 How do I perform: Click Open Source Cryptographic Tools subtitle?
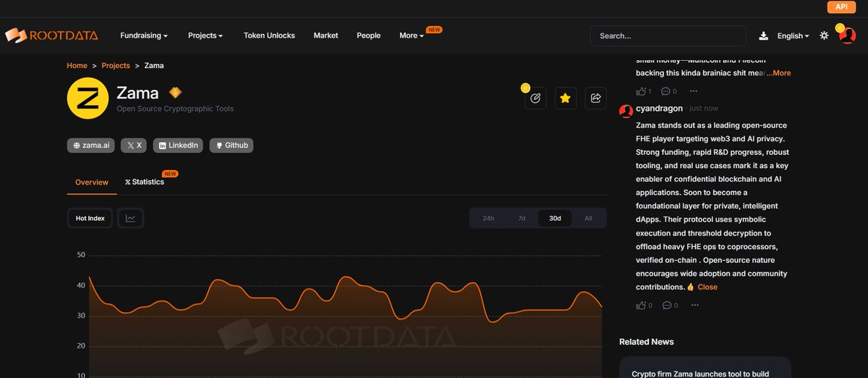coord(175,109)
